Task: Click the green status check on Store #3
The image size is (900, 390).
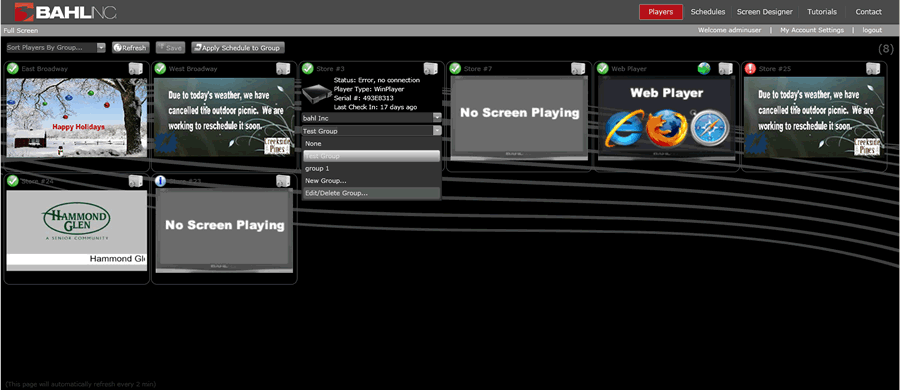Action: [308, 69]
